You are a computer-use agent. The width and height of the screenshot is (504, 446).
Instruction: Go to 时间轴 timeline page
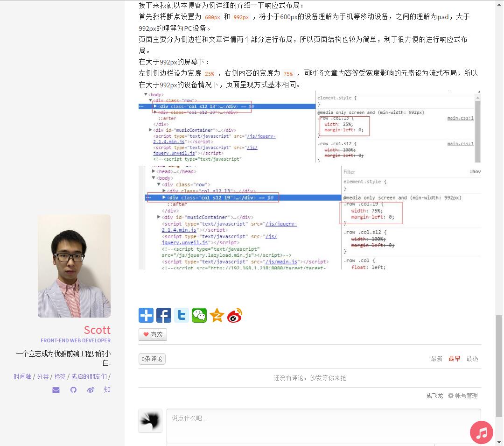pos(22,376)
